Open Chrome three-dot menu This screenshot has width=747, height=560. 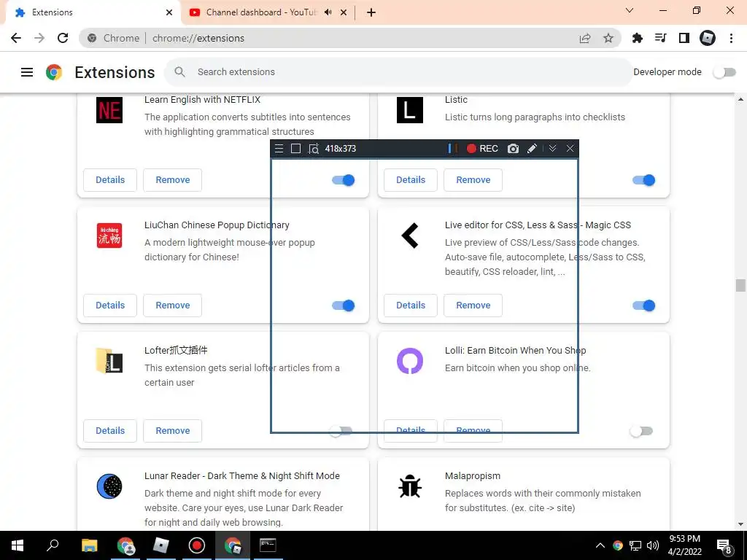[731, 38]
